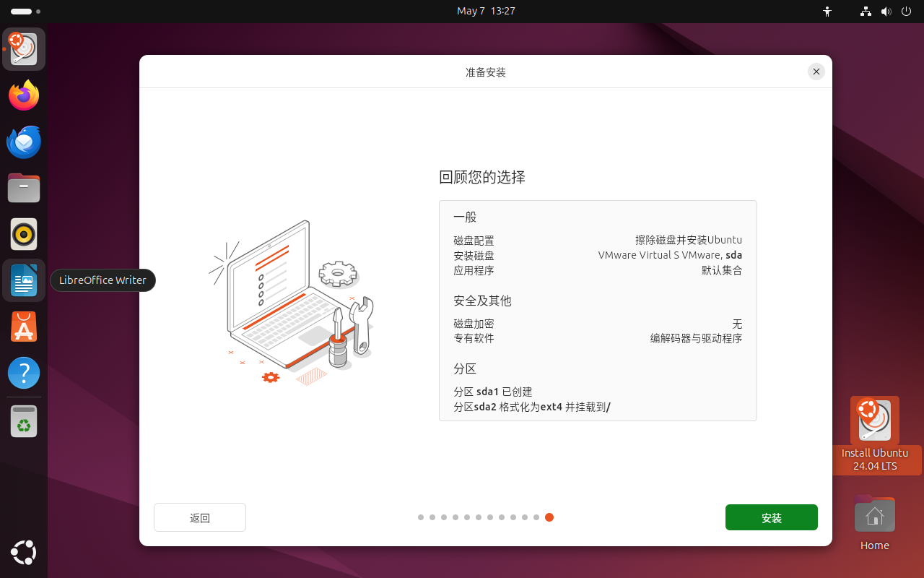Open the Help application from the dock
Viewport: 924px width, 578px height.
pos(23,373)
